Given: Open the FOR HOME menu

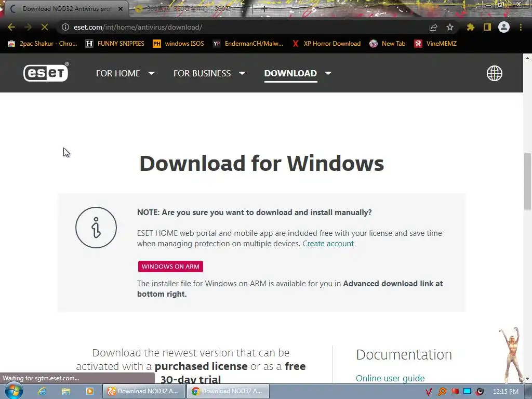Looking at the screenshot, I should [x=118, y=73].
